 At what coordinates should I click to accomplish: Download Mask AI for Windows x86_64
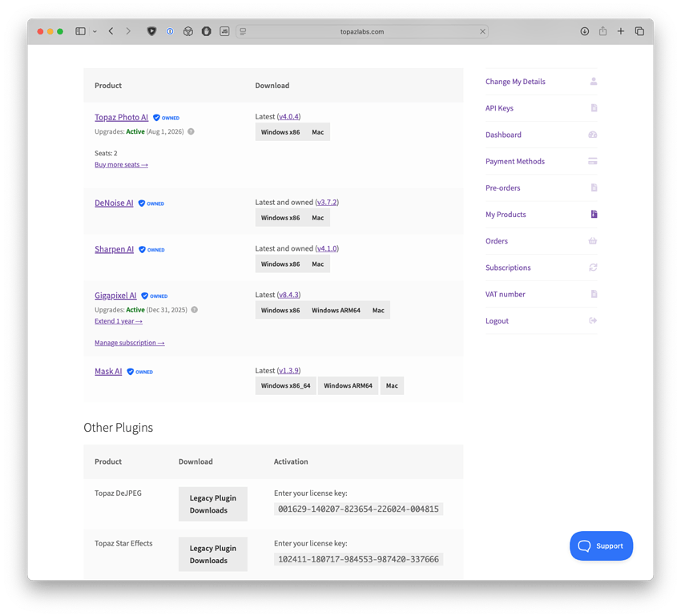pos(286,385)
